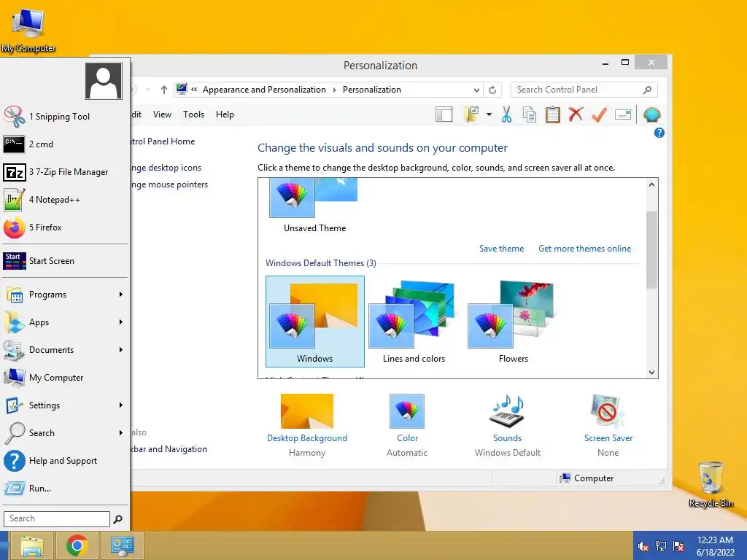Viewport: 747px width, 560px height.
Task: Open the address bar history dropdown
Action: (476, 90)
